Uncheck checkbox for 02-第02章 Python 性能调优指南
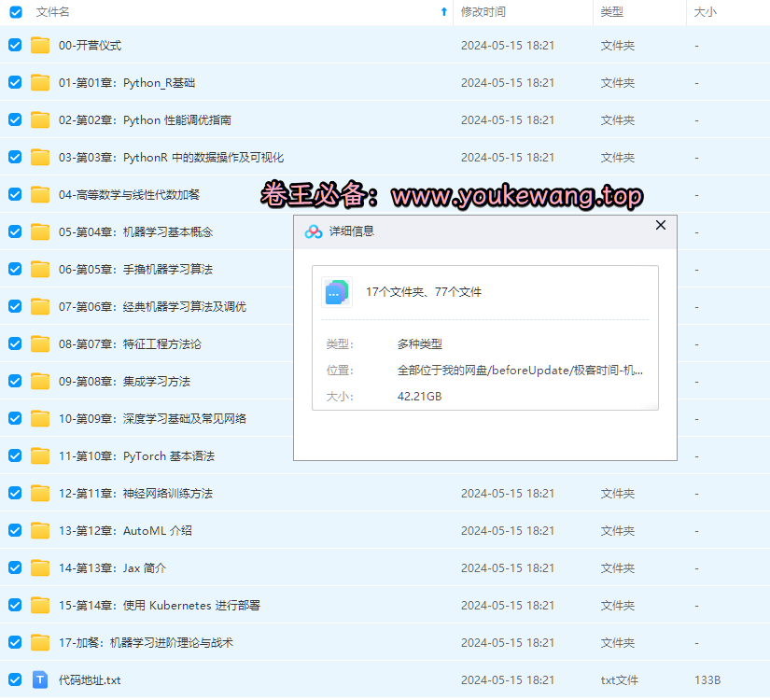 15,119
